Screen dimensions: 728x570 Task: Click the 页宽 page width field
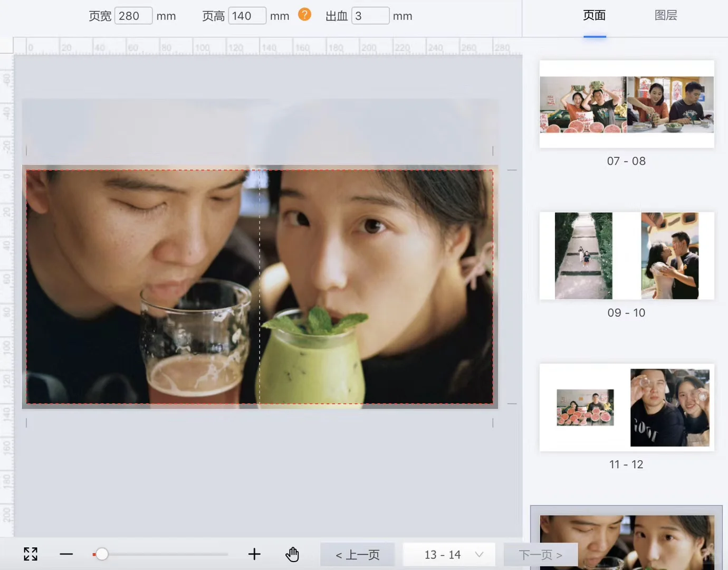coord(133,16)
